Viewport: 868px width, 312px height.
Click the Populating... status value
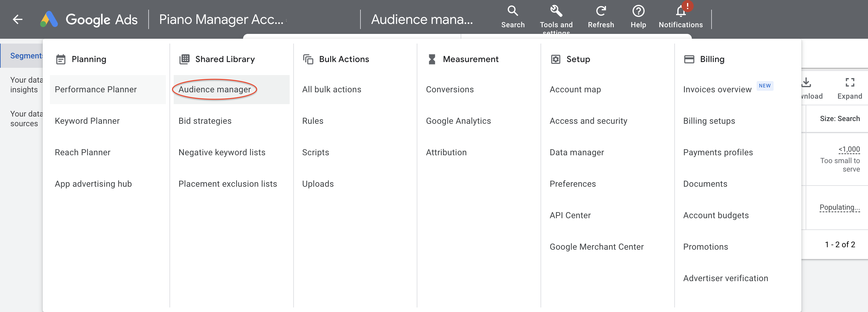(839, 207)
